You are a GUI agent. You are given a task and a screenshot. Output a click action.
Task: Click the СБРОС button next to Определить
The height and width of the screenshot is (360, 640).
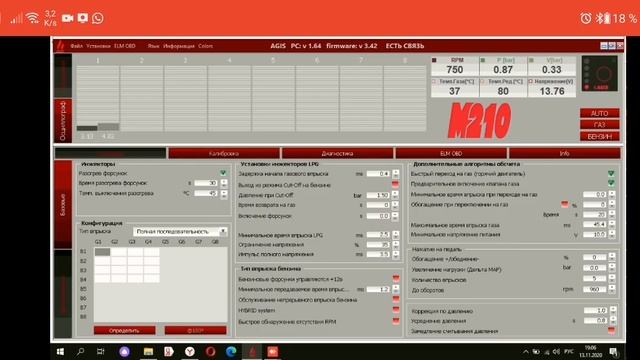(196, 330)
